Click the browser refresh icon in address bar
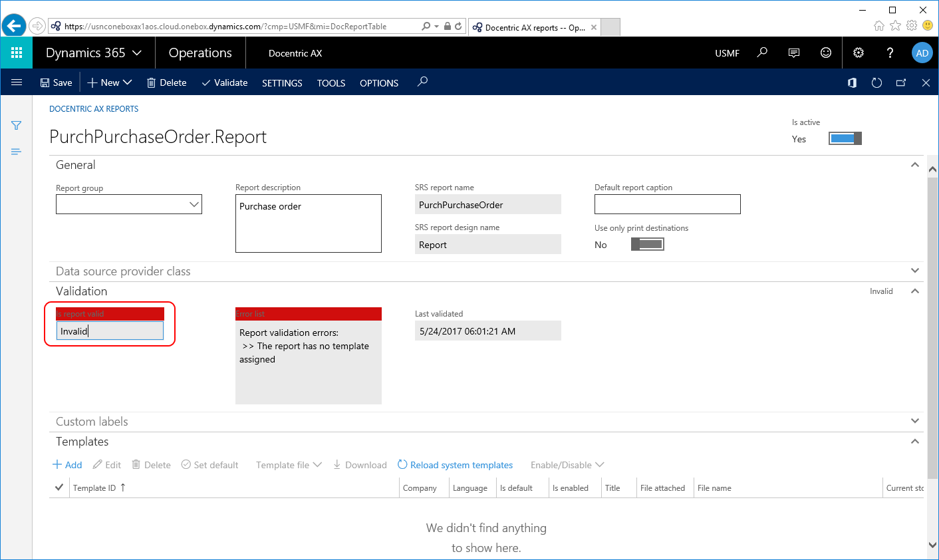This screenshot has height=560, width=939. point(458,26)
